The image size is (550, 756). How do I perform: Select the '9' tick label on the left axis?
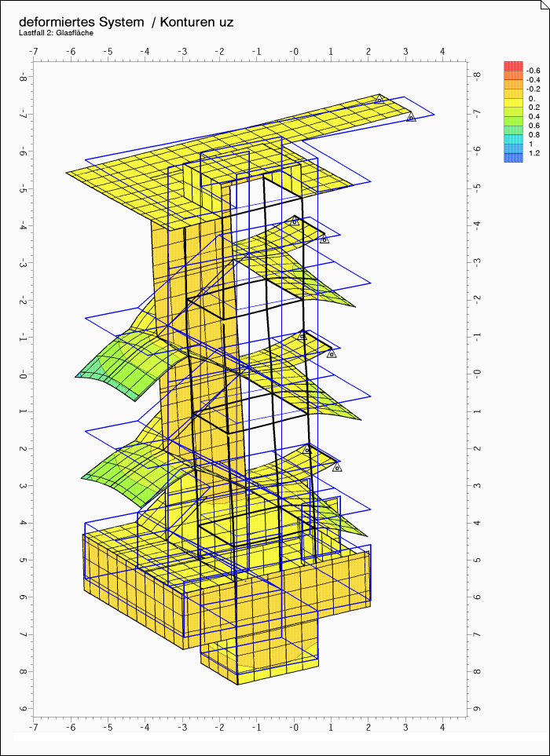(x=23, y=710)
